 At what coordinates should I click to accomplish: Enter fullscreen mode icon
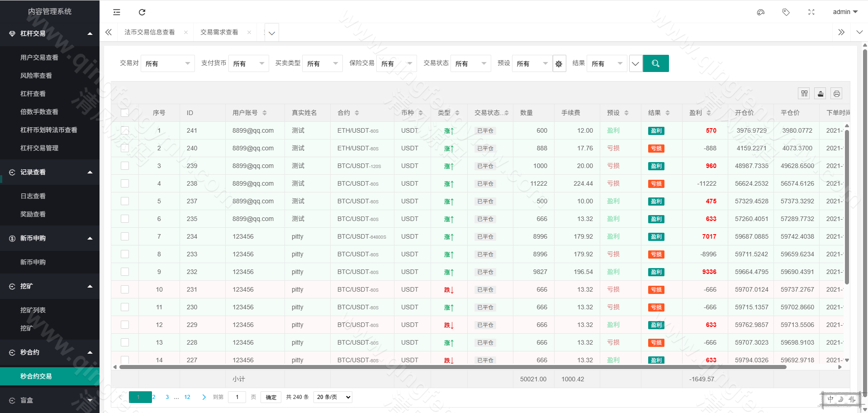811,12
